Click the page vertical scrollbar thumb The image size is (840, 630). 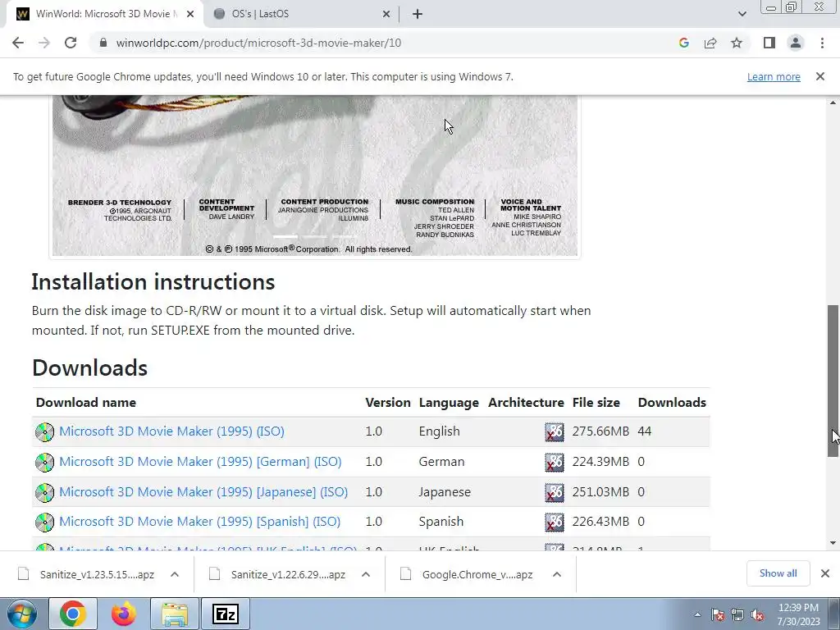click(x=833, y=381)
